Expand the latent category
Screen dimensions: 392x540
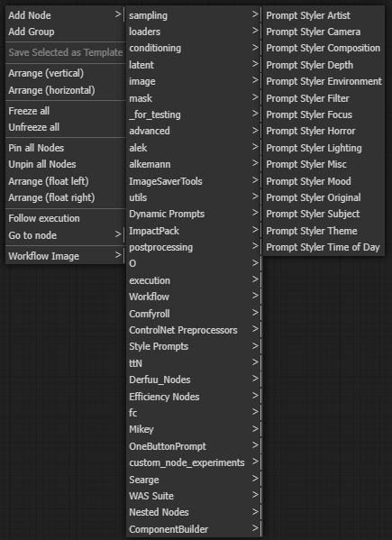point(194,65)
